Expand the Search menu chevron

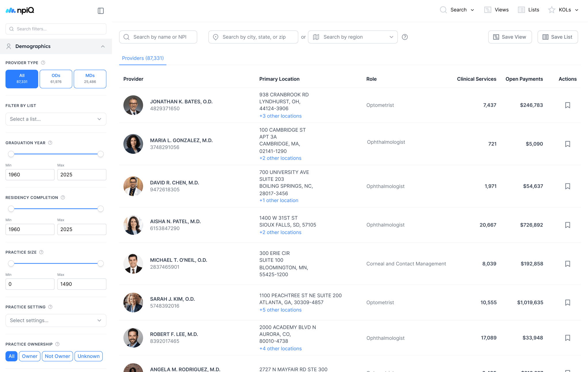(x=472, y=10)
